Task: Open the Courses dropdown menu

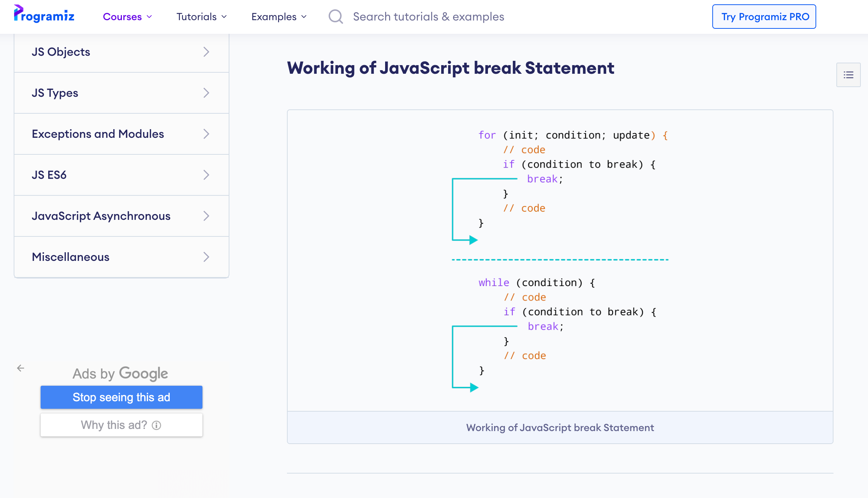Action: [x=127, y=17]
